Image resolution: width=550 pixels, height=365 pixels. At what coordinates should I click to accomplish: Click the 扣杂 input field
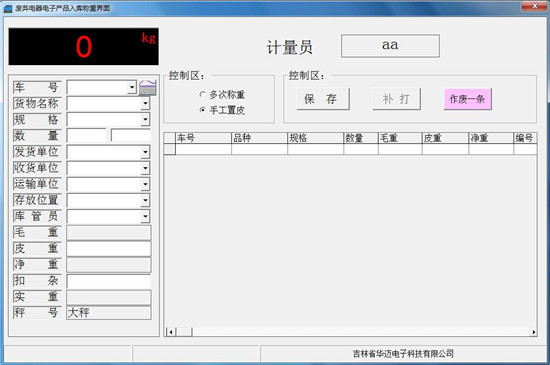click(x=109, y=281)
